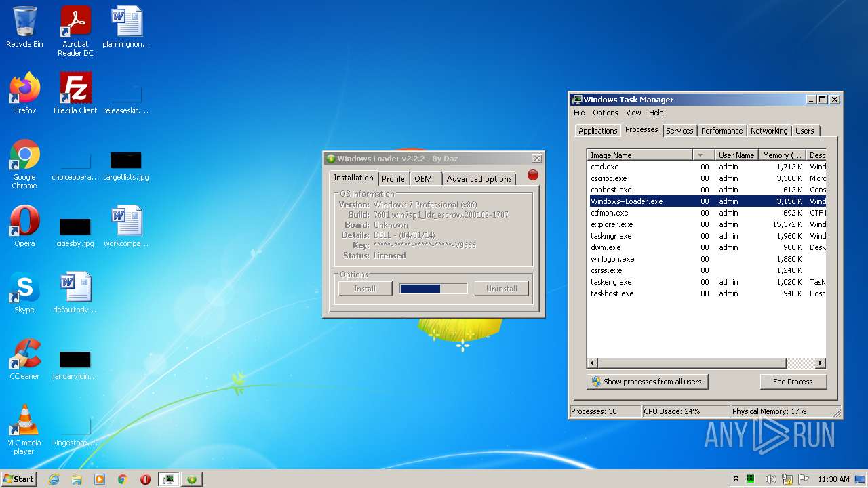Select the planningnon Word document icon
Screen dimensions: 868x488
click(x=126, y=27)
